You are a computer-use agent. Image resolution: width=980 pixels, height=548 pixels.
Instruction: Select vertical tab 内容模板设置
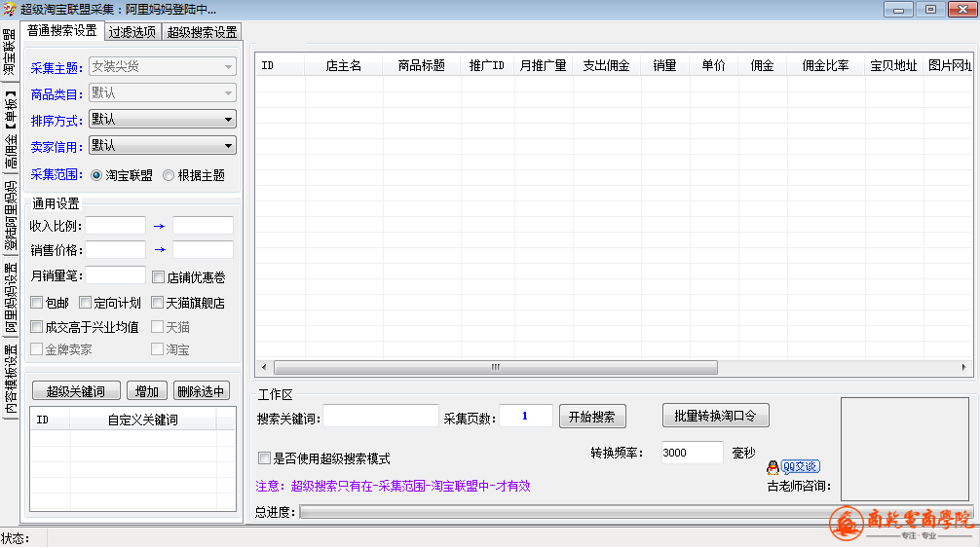pos(10,381)
